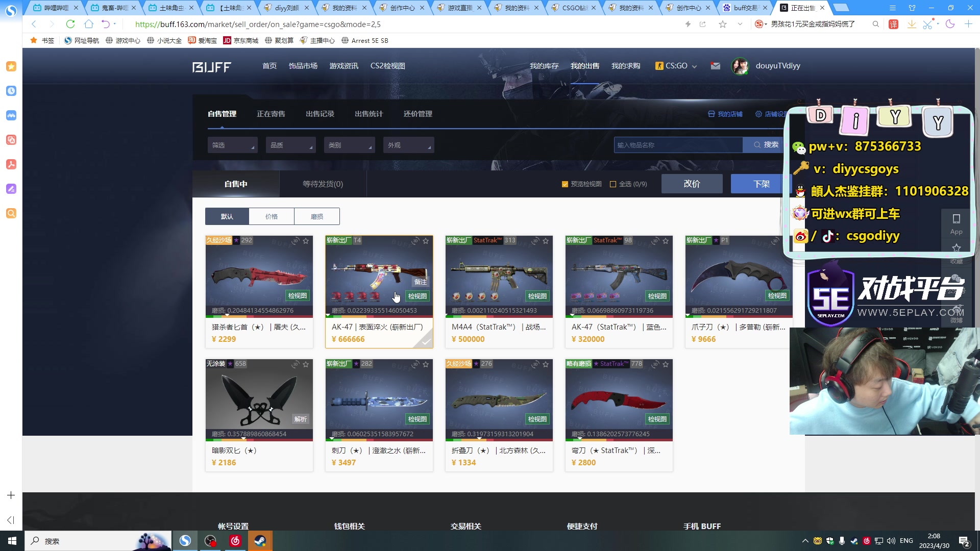
Task: Open the CS:GO game selector dropdown
Action: coord(676,66)
